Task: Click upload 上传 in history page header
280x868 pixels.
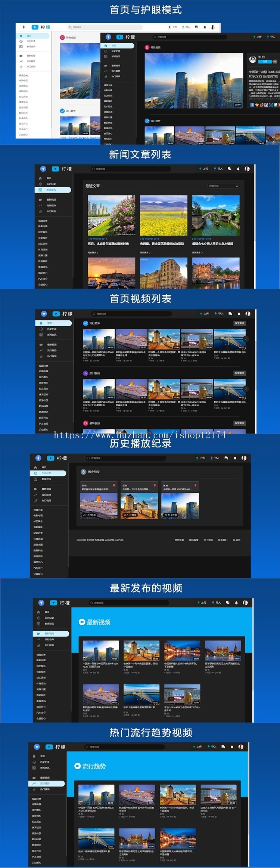Action: pos(200,458)
